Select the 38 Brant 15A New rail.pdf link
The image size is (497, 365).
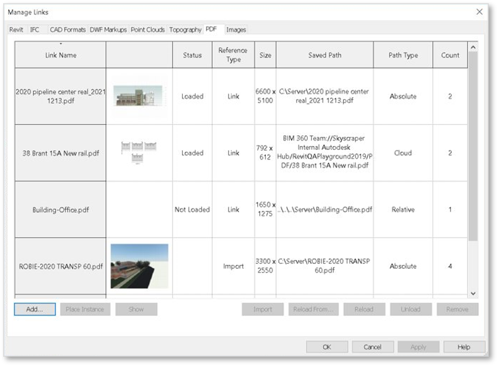click(60, 153)
